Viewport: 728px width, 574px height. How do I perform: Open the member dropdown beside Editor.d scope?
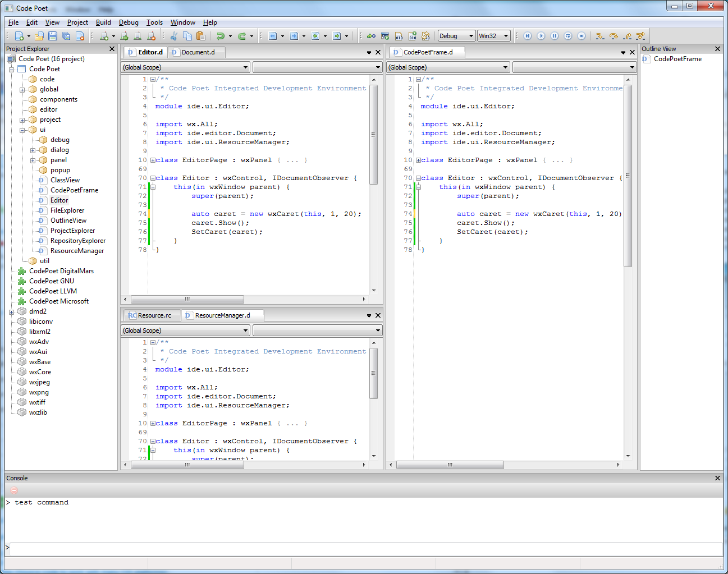tap(317, 67)
